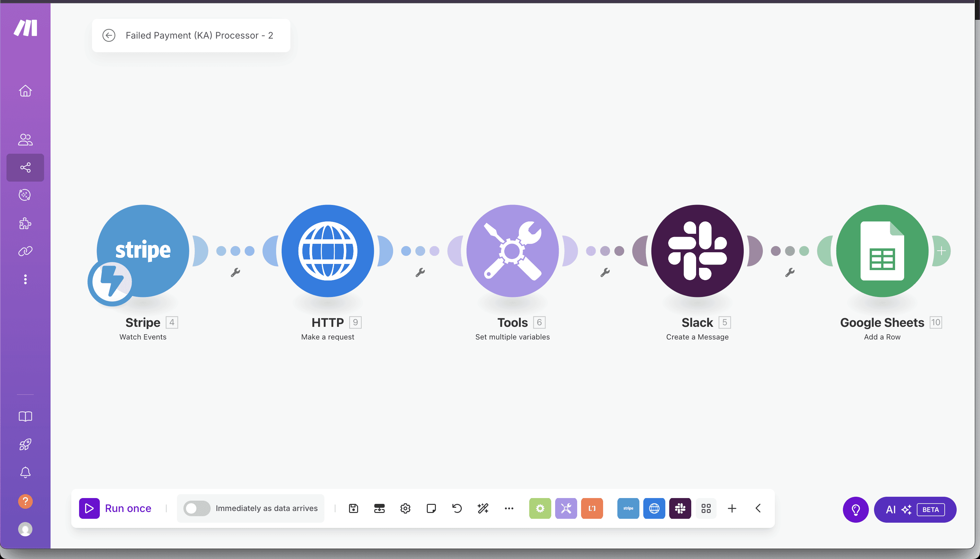
Task: Open the HTTP Make a request module
Action: pyautogui.click(x=328, y=251)
